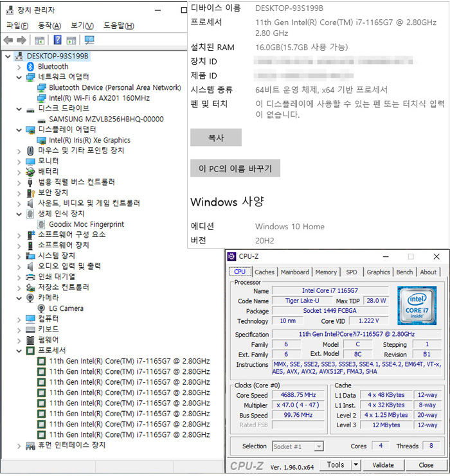This screenshot has width=450, height=476.
Task: Collapse the DESKTOP-93S199B root node
Action: [8, 56]
